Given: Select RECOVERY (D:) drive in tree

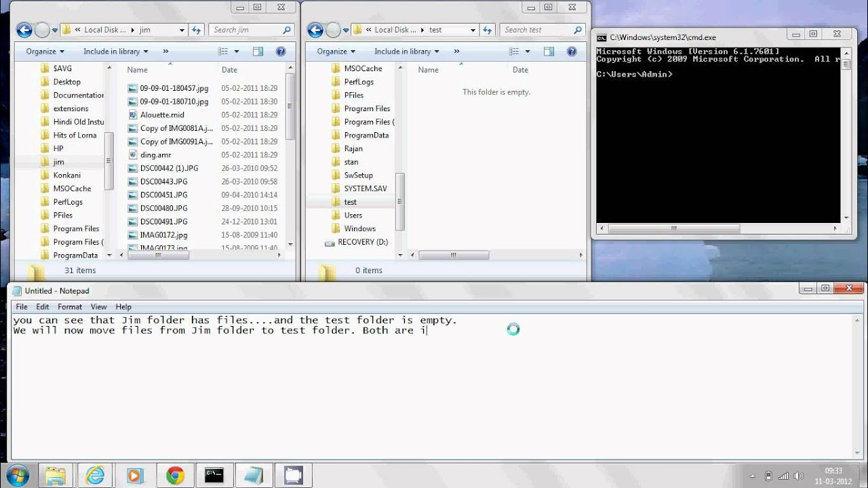Looking at the screenshot, I should [x=363, y=242].
